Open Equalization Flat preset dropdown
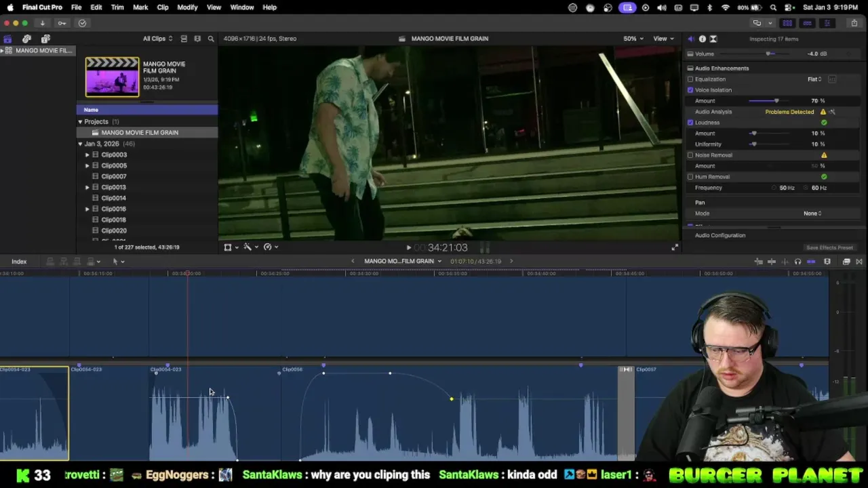The image size is (868, 488). (814, 79)
